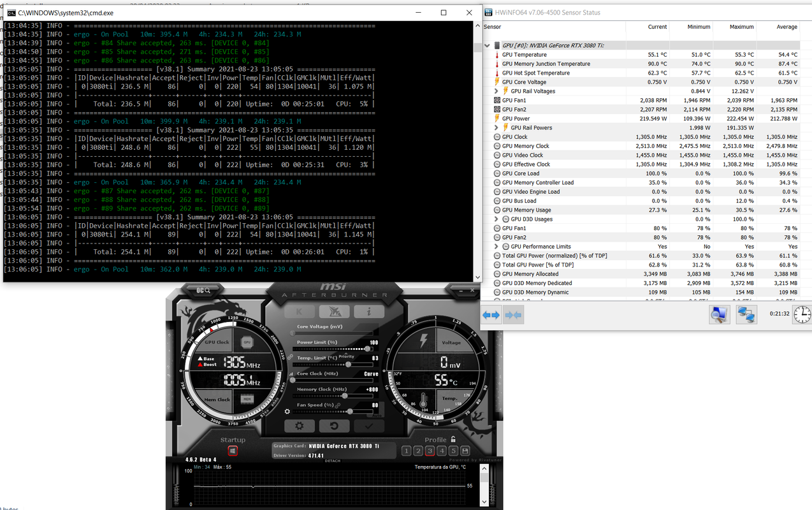The width and height of the screenshot is (812, 510).
Task: Click the GPU chip icon on gauge
Action: pos(247,342)
